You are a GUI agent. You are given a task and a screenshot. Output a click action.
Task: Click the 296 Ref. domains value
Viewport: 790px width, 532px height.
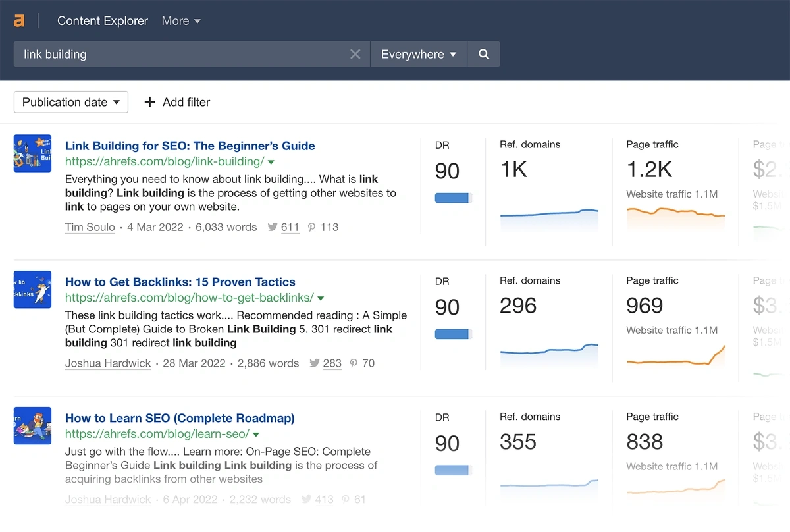518,306
